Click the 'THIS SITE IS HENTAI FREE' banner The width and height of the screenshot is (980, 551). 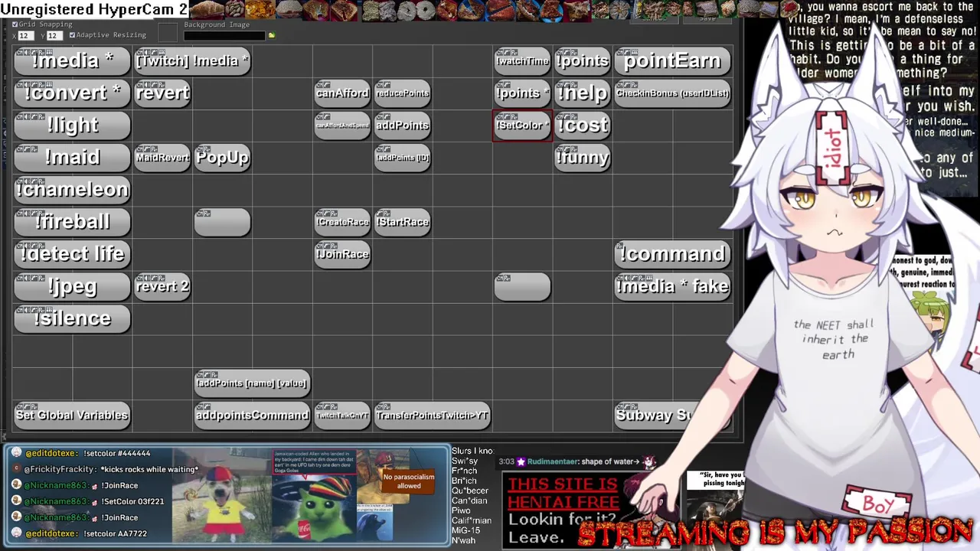[x=563, y=494]
